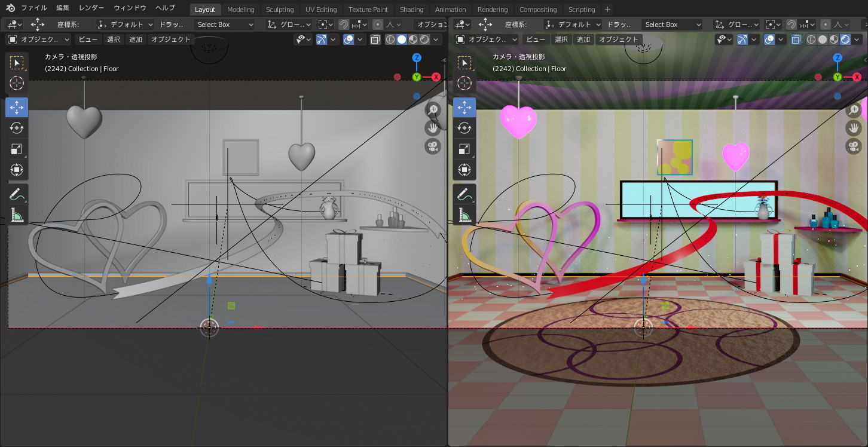Switch to the Shading workspace tab
This screenshot has height=447, width=868.
pyautogui.click(x=411, y=9)
